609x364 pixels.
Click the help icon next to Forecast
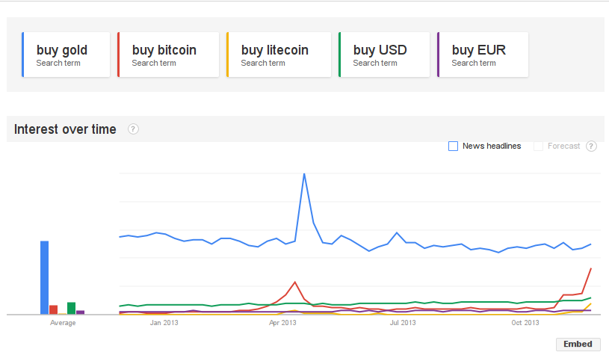tap(591, 146)
